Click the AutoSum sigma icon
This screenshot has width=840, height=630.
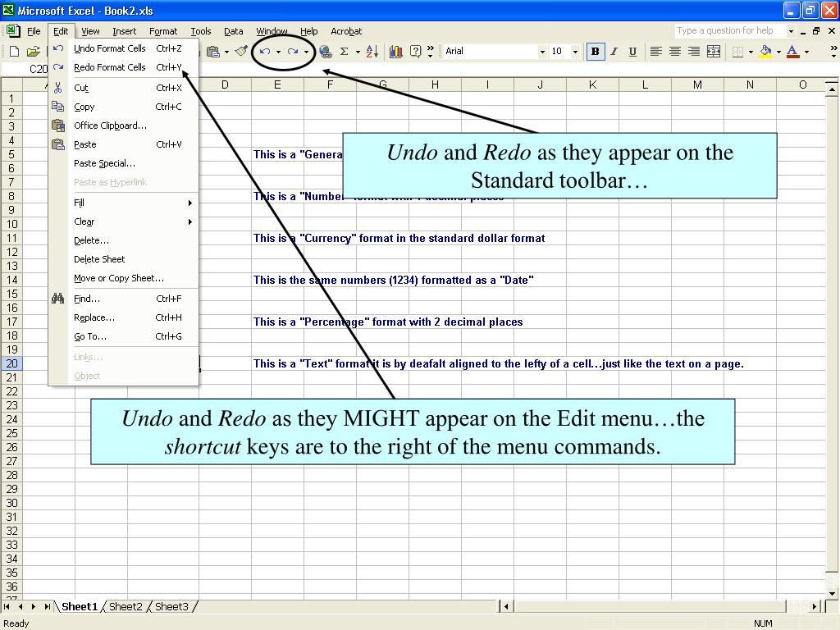[344, 52]
